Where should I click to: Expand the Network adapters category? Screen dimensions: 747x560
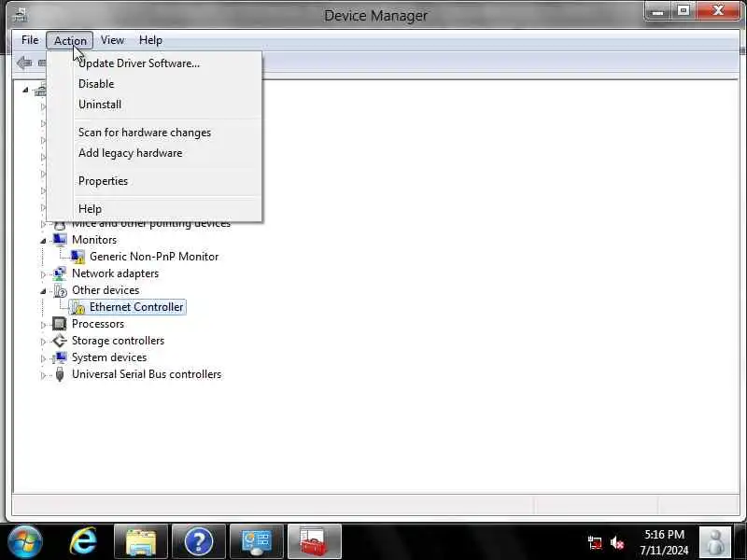point(43,274)
